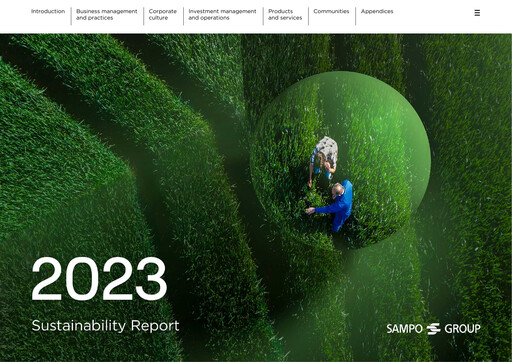Open Business management and practices section
Image resolution: width=512 pixels, height=362 pixels.
click(x=107, y=14)
